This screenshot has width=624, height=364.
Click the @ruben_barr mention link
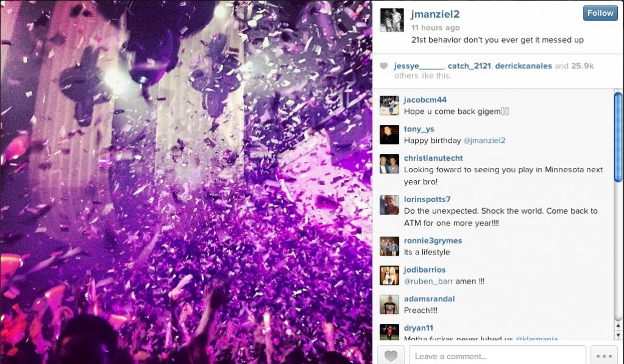coord(428,281)
